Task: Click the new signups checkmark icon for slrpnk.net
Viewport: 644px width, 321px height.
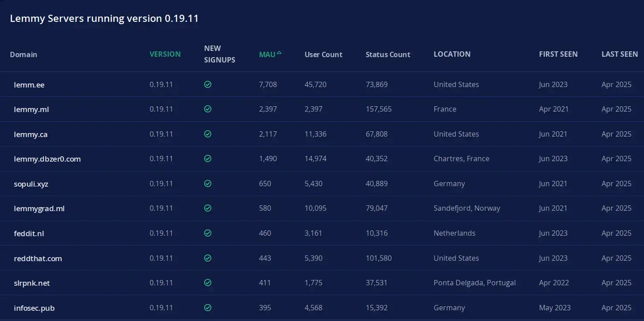Action: coord(208,283)
